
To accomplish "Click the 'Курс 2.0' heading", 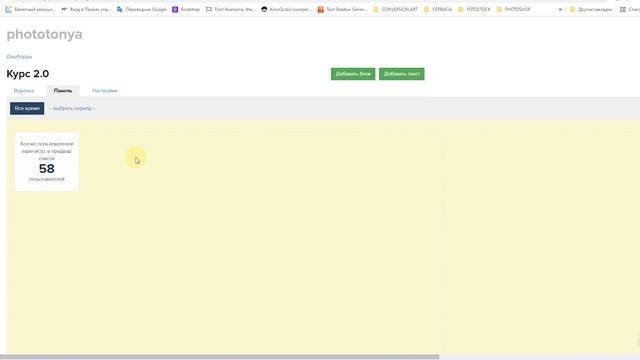I will 28,74.
